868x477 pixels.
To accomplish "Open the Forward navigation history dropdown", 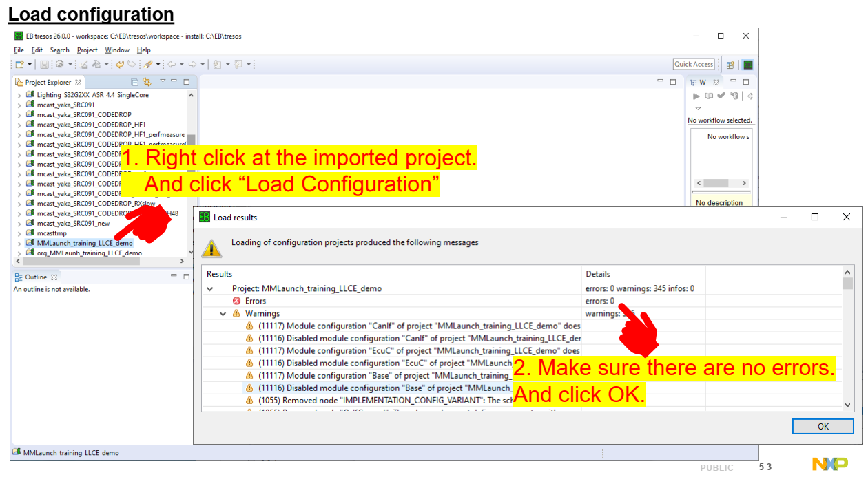I will pos(203,64).
